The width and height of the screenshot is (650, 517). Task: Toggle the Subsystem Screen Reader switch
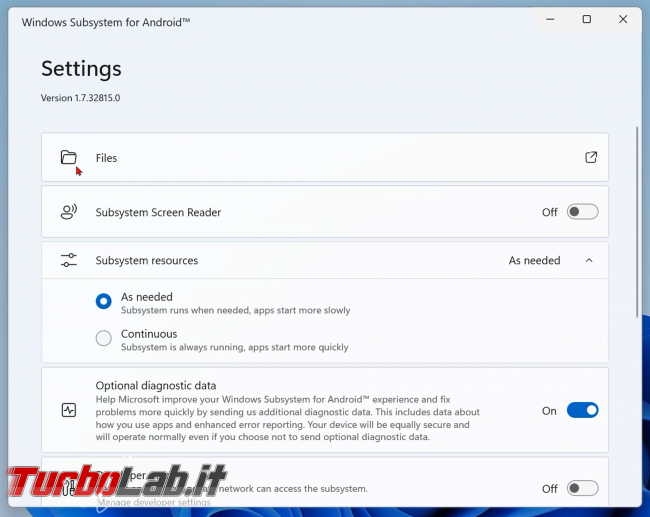point(582,212)
